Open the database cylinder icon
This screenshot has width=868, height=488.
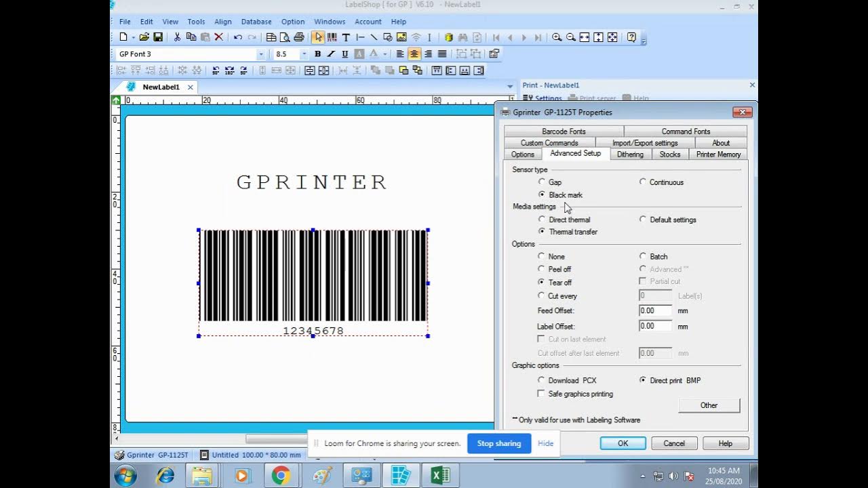[x=448, y=37]
